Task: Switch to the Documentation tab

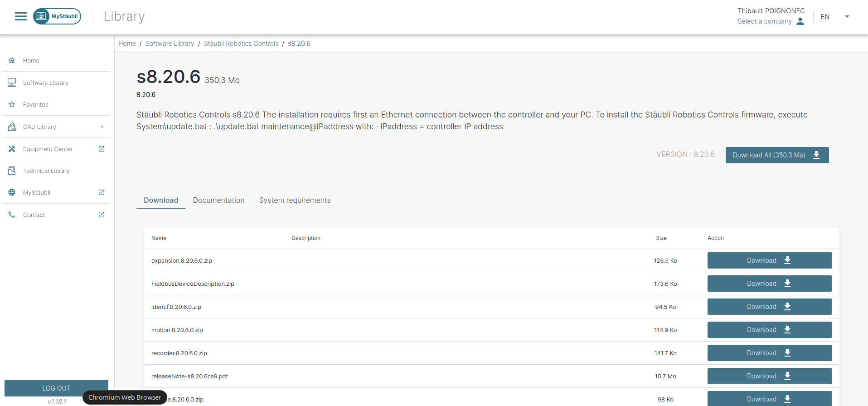Action: tap(218, 200)
